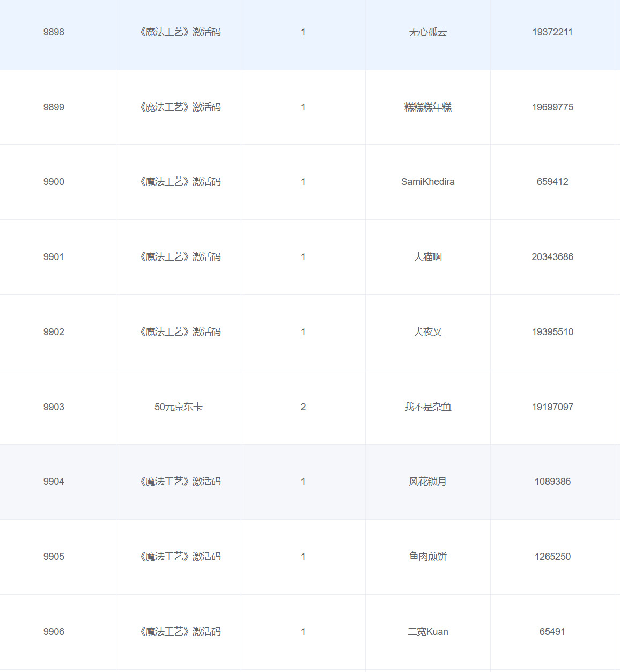This screenshot has height=672, width=620.
Task: Click username 犬夜叉
Action: pos(427,332)
